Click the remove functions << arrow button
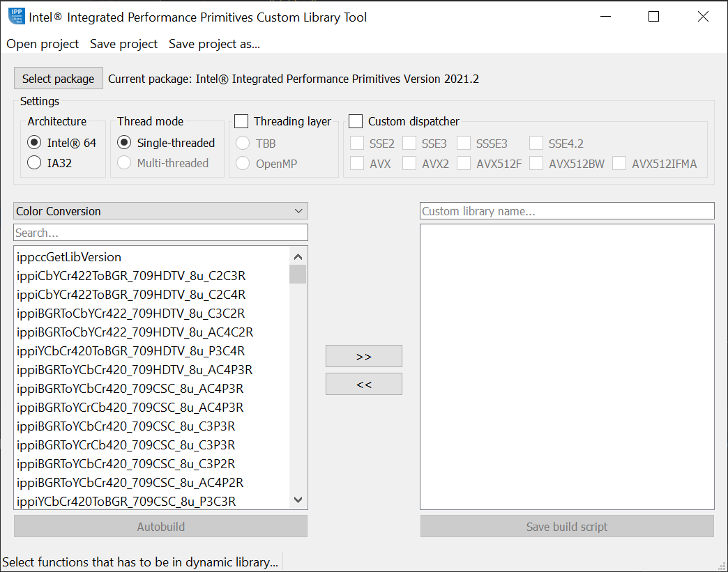Image resolution: width=728 pixels, height=572 pixels. tap(363, 384)
